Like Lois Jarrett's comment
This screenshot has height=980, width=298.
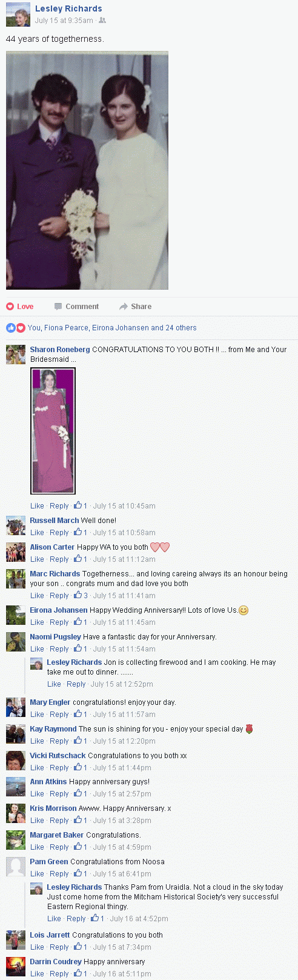point(37,947)
